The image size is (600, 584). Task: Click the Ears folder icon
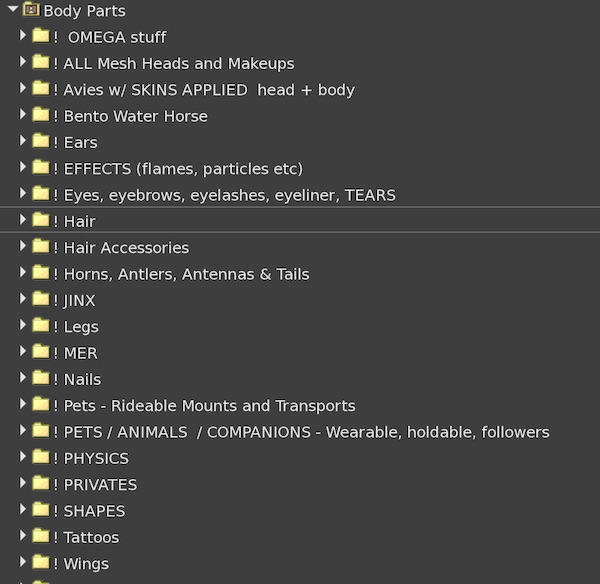click(41, 141)
